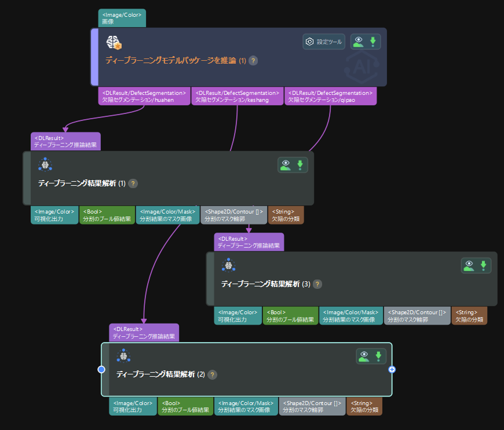Click title ディープラーニング結果解析 (3)

point(265,284)
